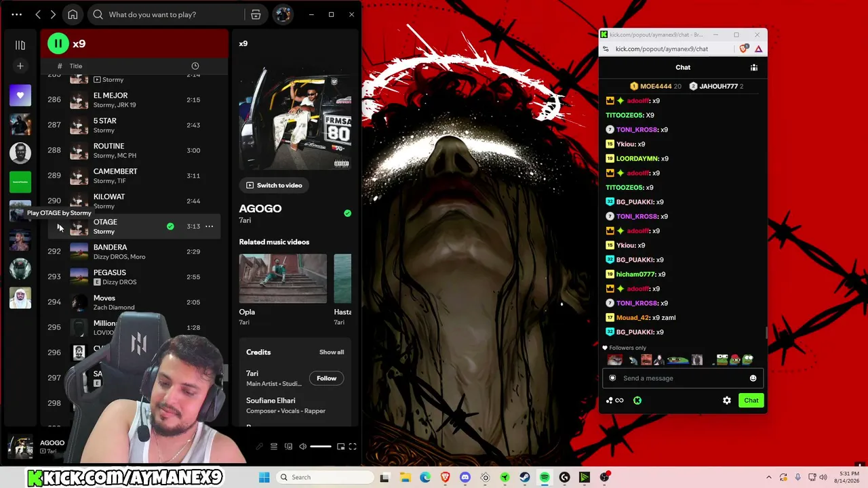
Task: Select the Moves track by Zach Diamond
Action: (x=134, y=302)
